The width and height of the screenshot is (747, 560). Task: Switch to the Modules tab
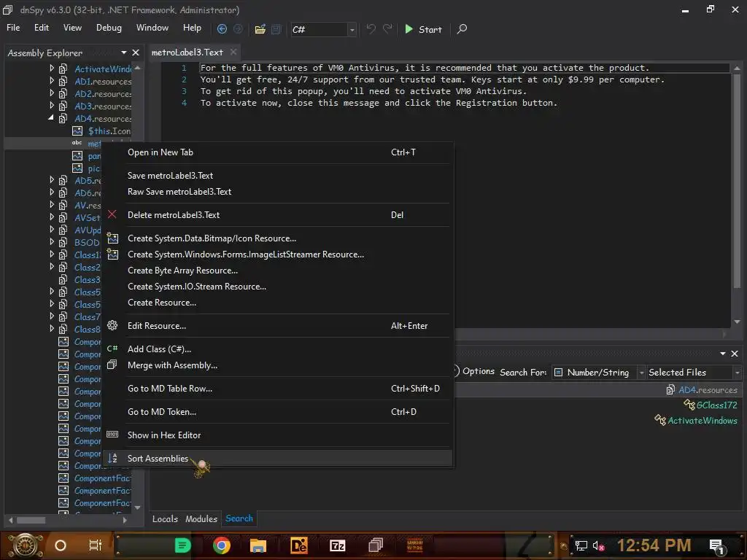[201, 518]
